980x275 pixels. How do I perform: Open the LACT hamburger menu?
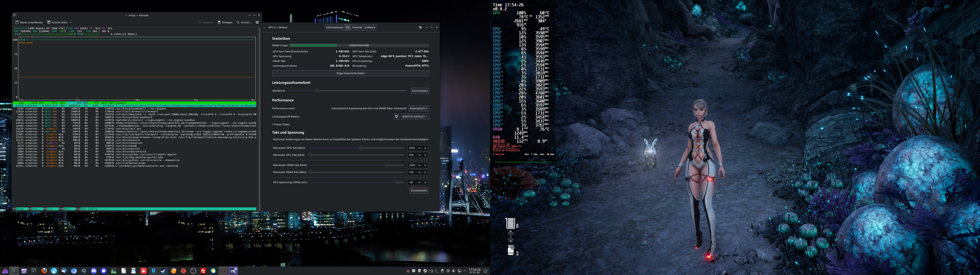pyautogui.click(x=420, y=27)
